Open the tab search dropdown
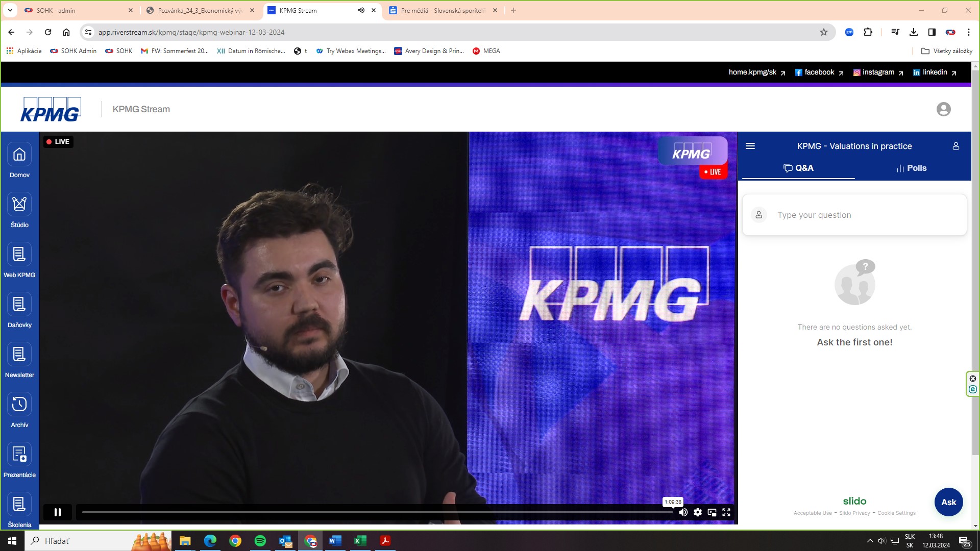The width and height of the screenshot is (980, 551). pos(10,10)
